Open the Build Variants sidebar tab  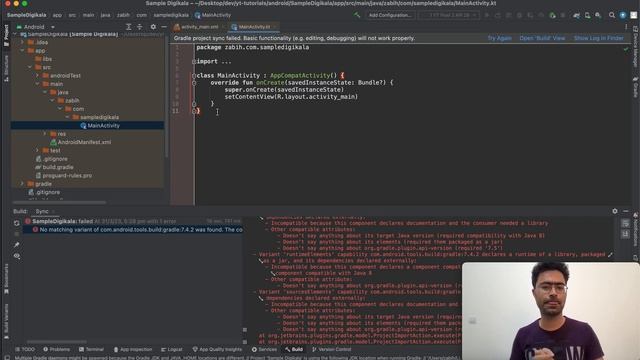6,321
